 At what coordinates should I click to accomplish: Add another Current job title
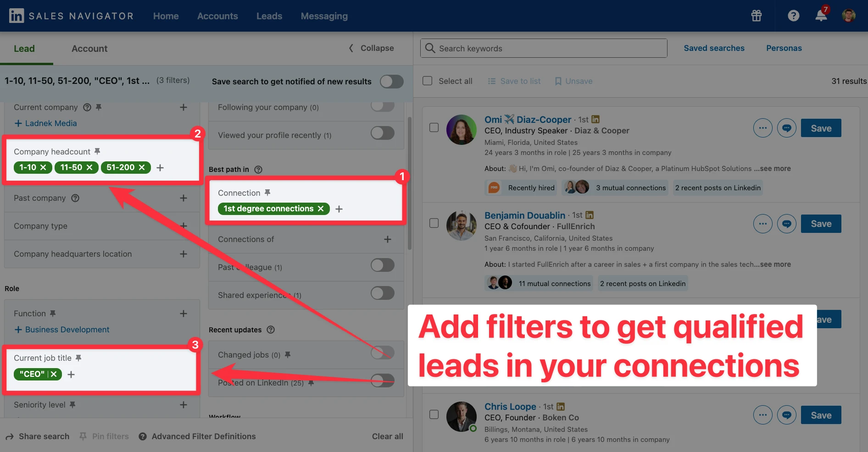click(x=71, y=375)
